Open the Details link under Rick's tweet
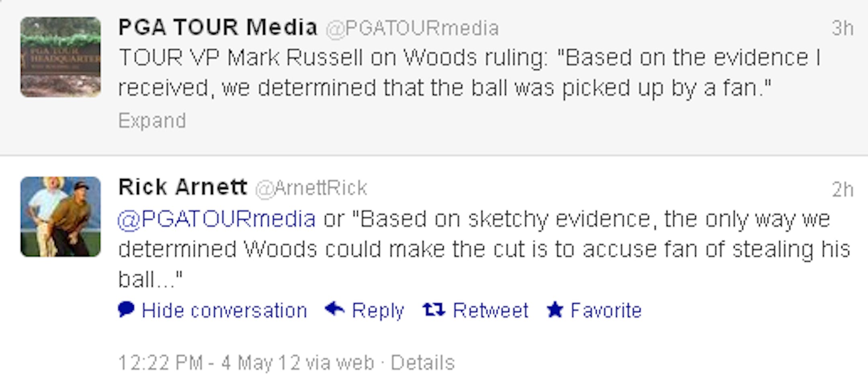This screenshot has width=868, height=390. (x=423, y=363)
